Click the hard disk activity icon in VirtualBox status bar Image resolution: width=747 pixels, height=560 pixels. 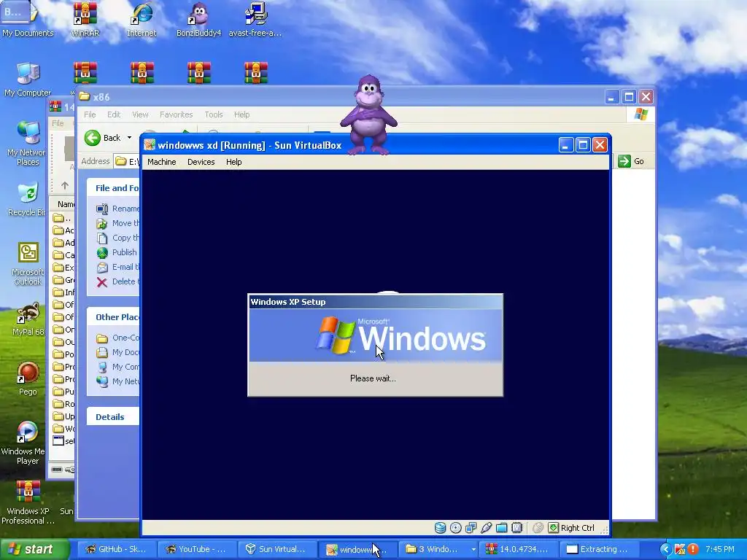click(x=440, y=528)
